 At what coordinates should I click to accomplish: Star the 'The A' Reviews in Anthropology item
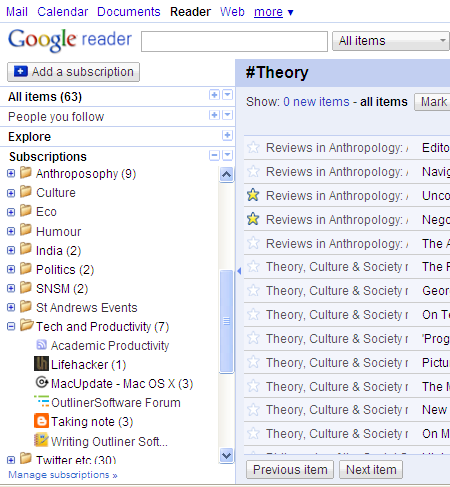coord(253,243)
